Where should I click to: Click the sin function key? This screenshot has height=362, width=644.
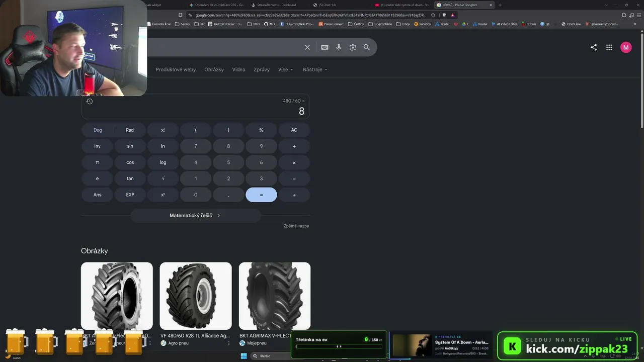(130, 146)
